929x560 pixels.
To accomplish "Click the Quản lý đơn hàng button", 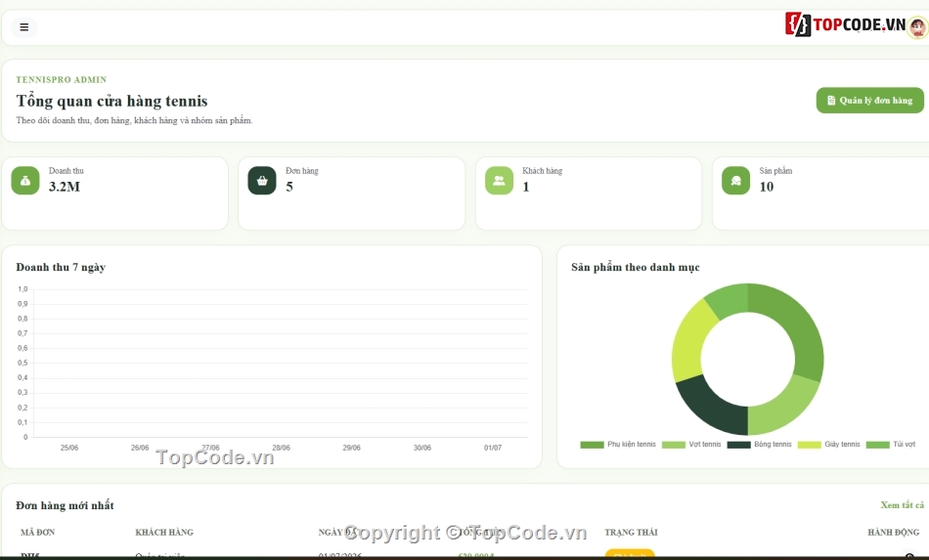I will click(869, 101).
